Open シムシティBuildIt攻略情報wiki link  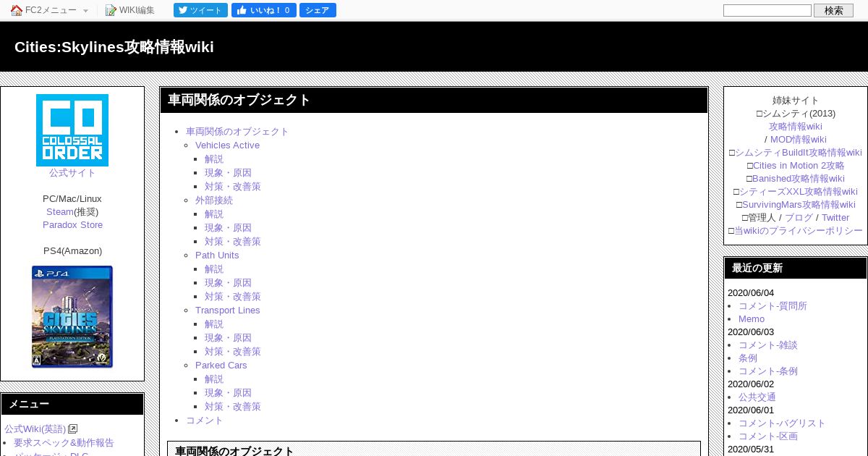click(799, 153)
